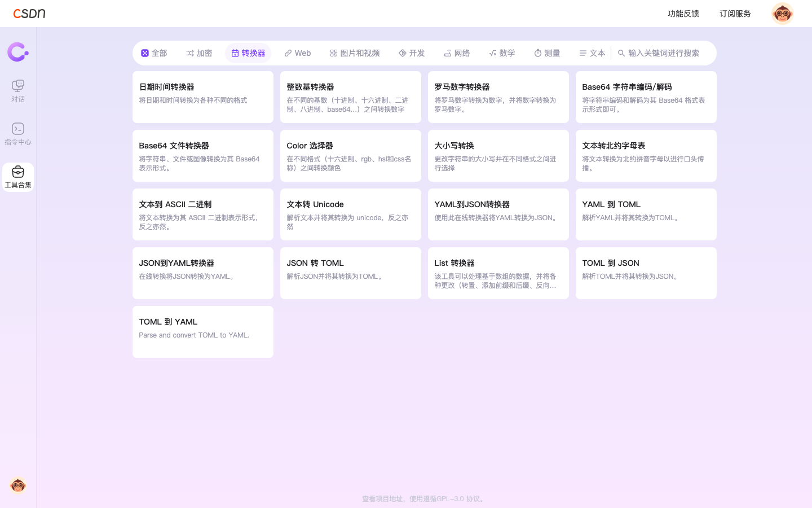Viewport: 812px width, 508px height.
Task: Click the purple C logo in sidebar
Action: (18, 52)
